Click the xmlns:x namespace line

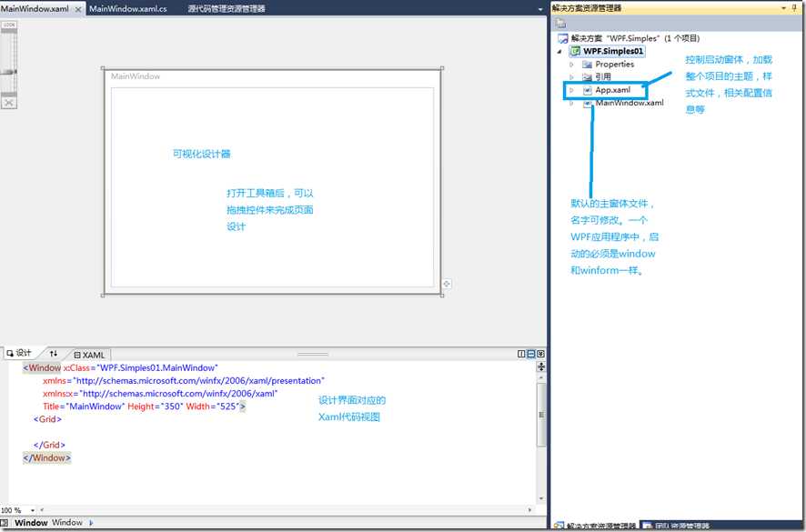(x=160, y=394)
